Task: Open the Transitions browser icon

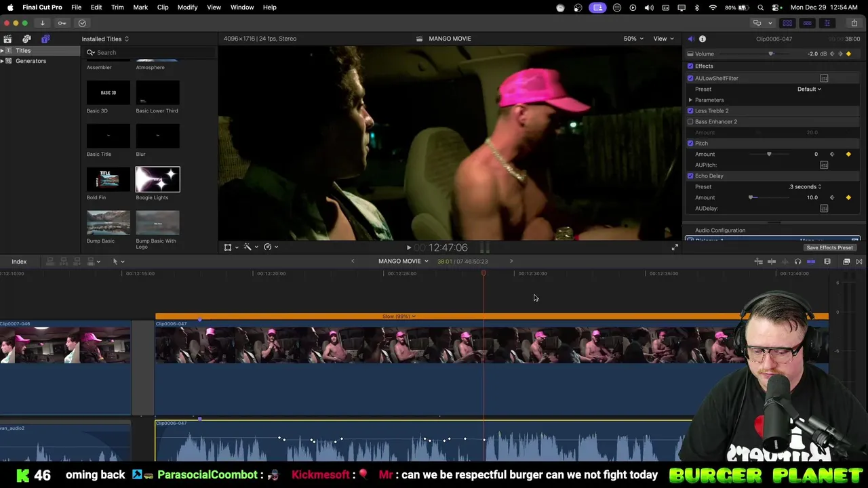Action: point(859,262)
